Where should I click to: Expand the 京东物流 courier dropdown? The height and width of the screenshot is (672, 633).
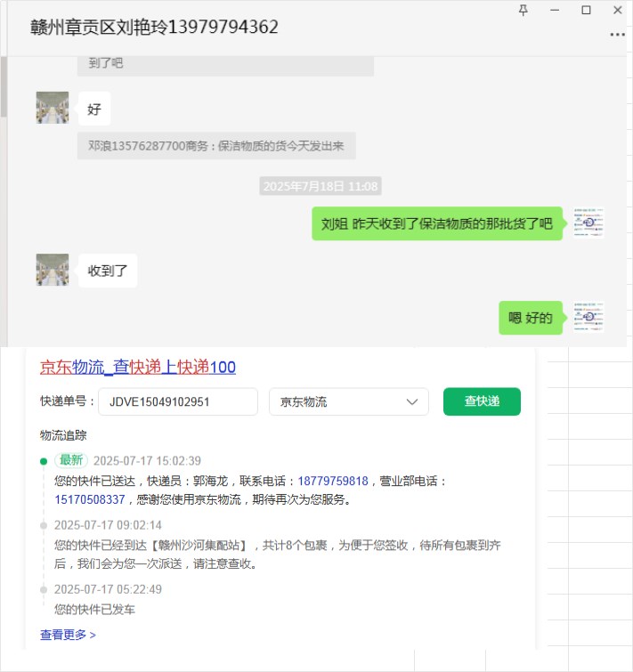[349, 401]
